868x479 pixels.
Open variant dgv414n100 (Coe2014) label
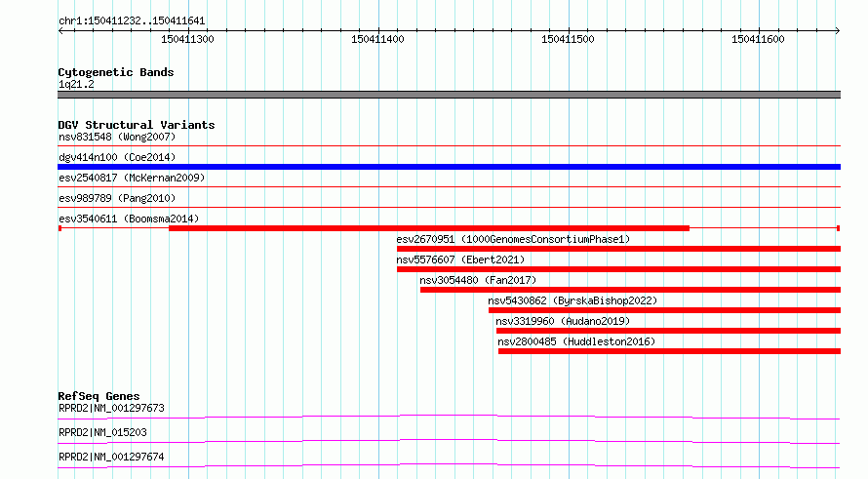click(117, 157)
